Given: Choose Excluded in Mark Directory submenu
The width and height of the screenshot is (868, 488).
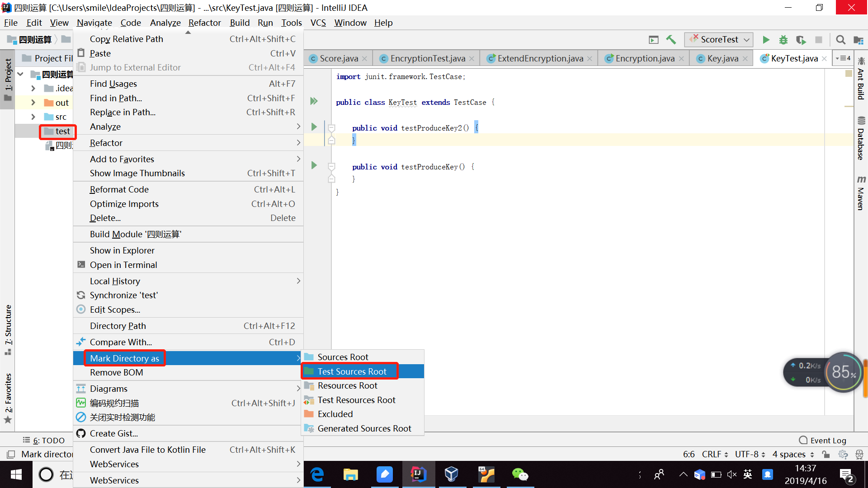Looking at the screenshot, I should 363,414.
